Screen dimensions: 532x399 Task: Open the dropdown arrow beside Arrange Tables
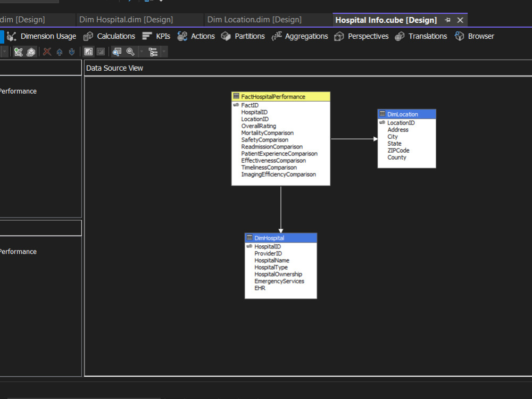(x=164, y=52)
